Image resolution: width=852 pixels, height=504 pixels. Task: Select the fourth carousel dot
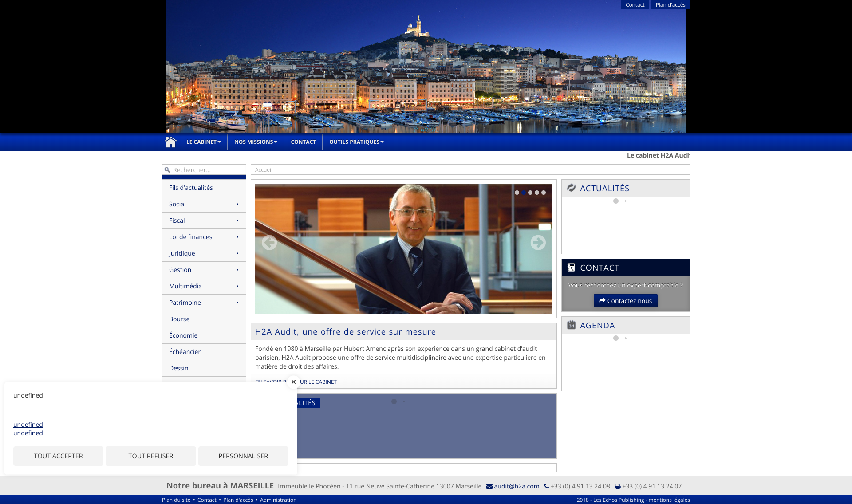click(537, 193)
